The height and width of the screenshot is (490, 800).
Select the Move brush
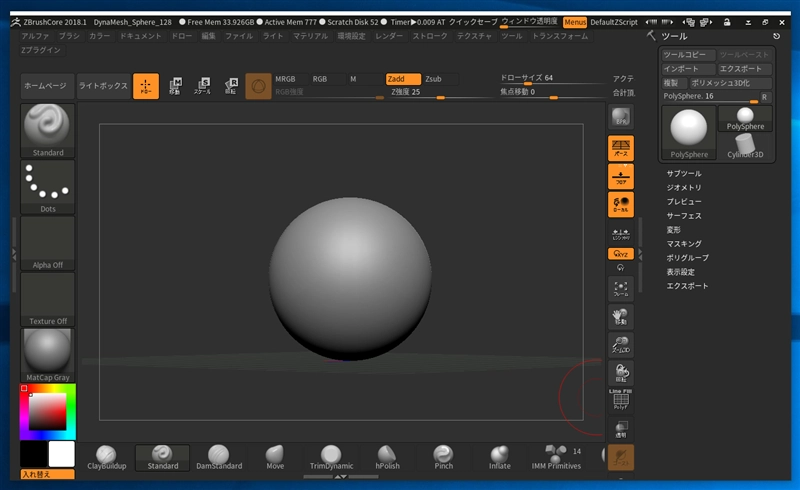[x=275, y=457]
